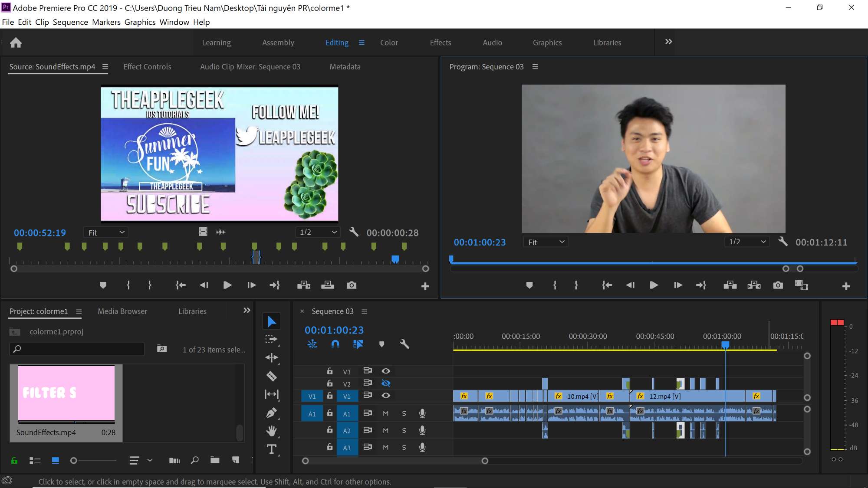
Task: Click the Home icon
Action: [16, 43]
